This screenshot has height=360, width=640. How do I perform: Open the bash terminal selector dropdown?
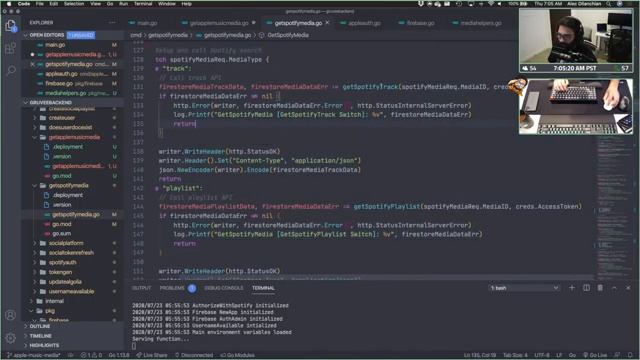tap(524, 288)
